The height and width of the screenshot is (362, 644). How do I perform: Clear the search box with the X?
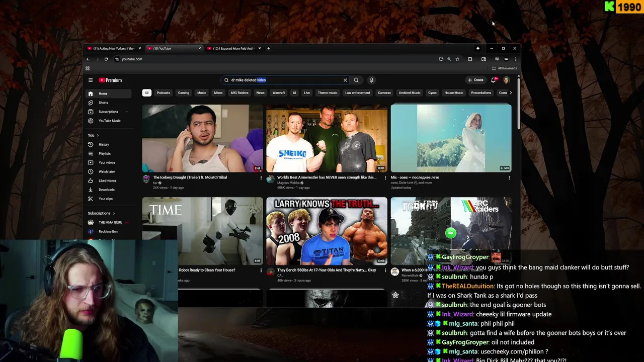[345, 80]
